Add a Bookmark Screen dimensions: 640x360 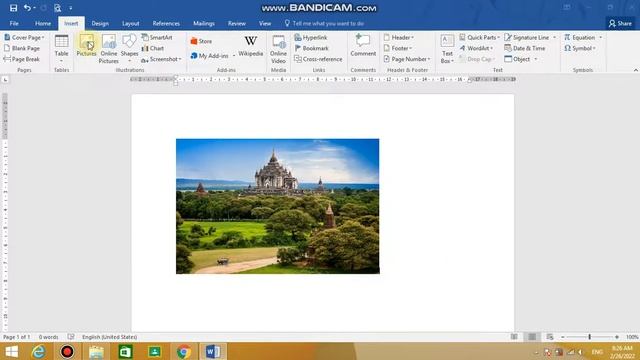(x=311, y=48)
